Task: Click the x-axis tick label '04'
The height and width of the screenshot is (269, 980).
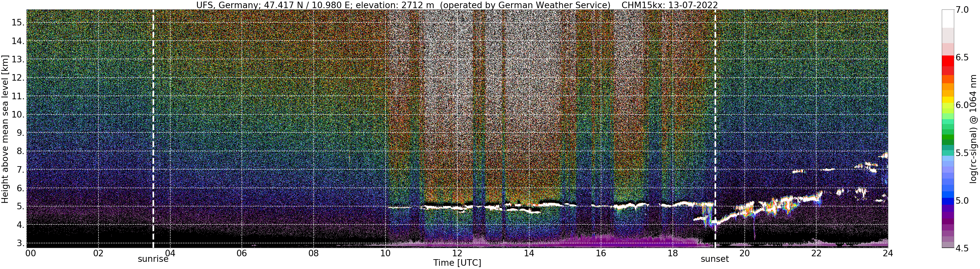Action: pyautogui.click(x=170, y=253)
